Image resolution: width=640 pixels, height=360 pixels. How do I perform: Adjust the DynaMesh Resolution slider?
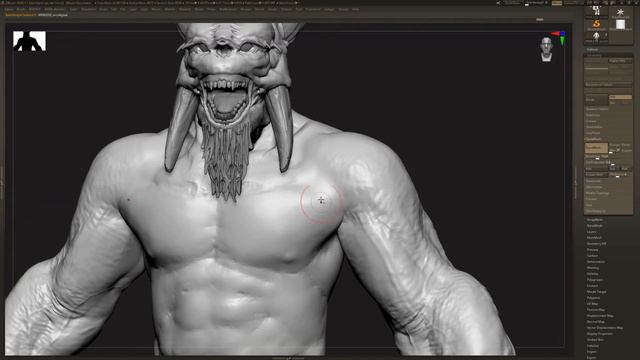pyautogui.click(x=597, y=156)
